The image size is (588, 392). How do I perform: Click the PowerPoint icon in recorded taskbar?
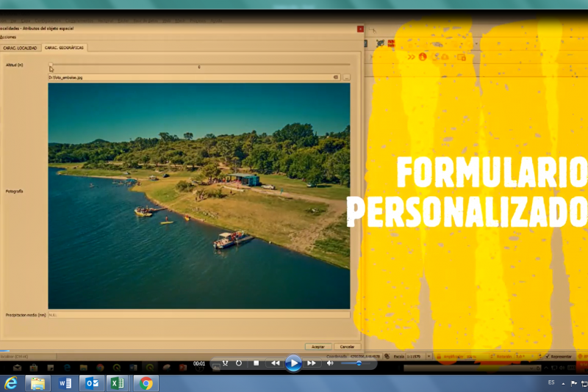pyautogui.click(x=182, y=368)
